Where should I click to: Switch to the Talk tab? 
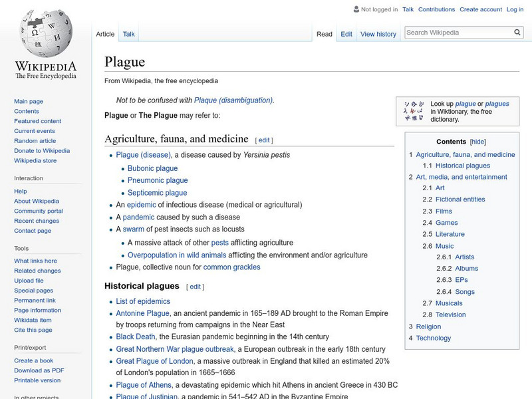pos(127,33)
